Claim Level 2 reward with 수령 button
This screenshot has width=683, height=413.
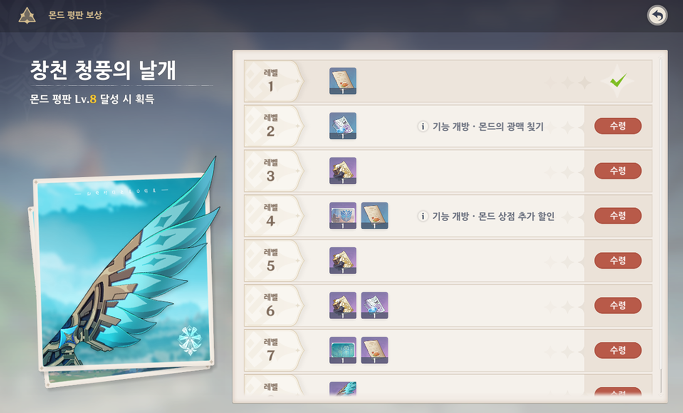618,126
